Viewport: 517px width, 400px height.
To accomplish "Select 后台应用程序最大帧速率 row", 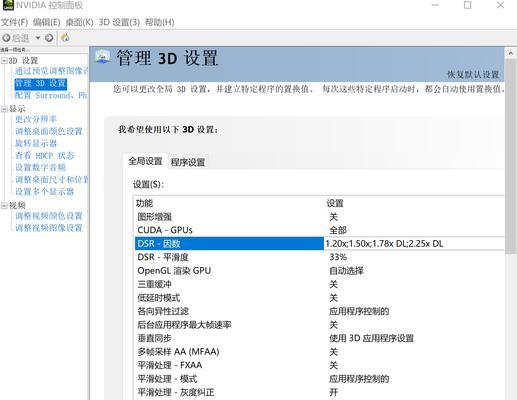I will (319, 325).
